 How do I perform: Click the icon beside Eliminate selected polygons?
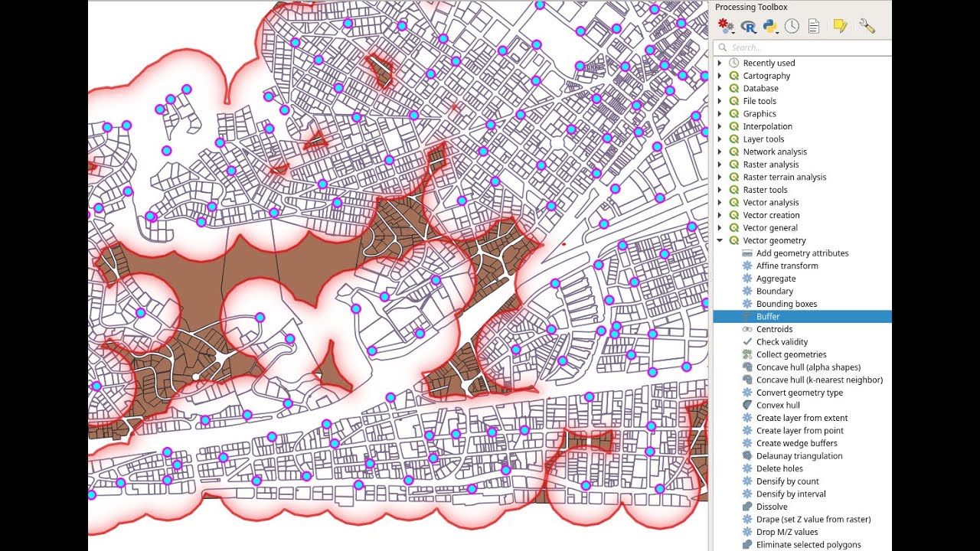pos(747,545)
